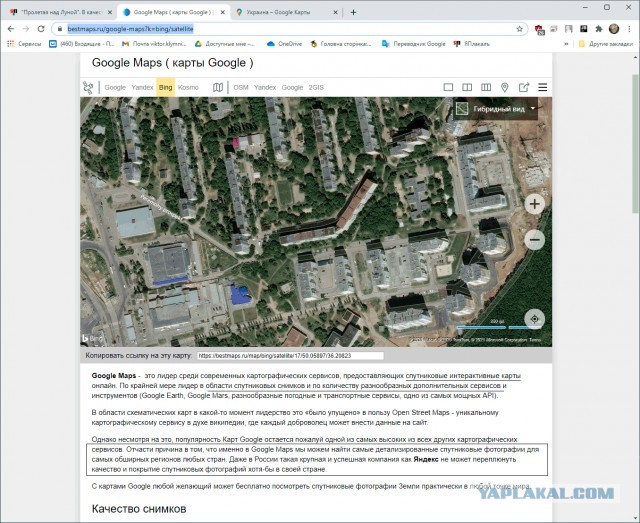640x523 pixels.
Task: Open the Головна сторінка bookmark
Action: [x=341, y=44]
